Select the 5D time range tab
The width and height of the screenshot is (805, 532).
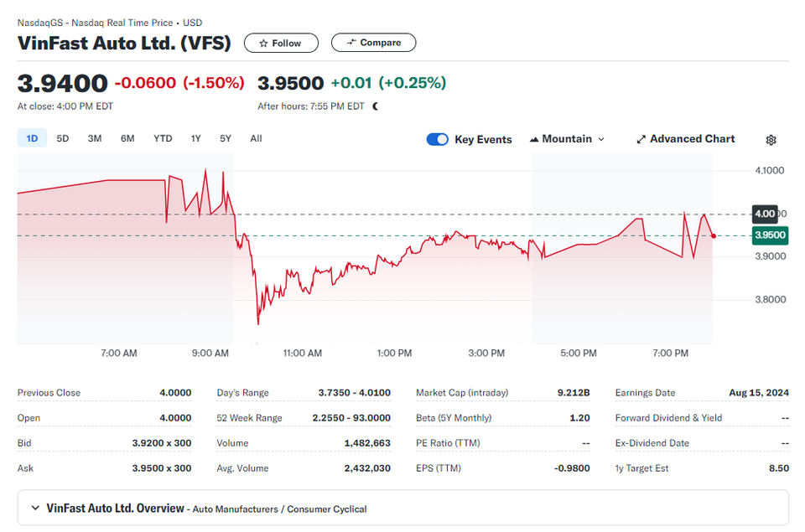[63, 138]
